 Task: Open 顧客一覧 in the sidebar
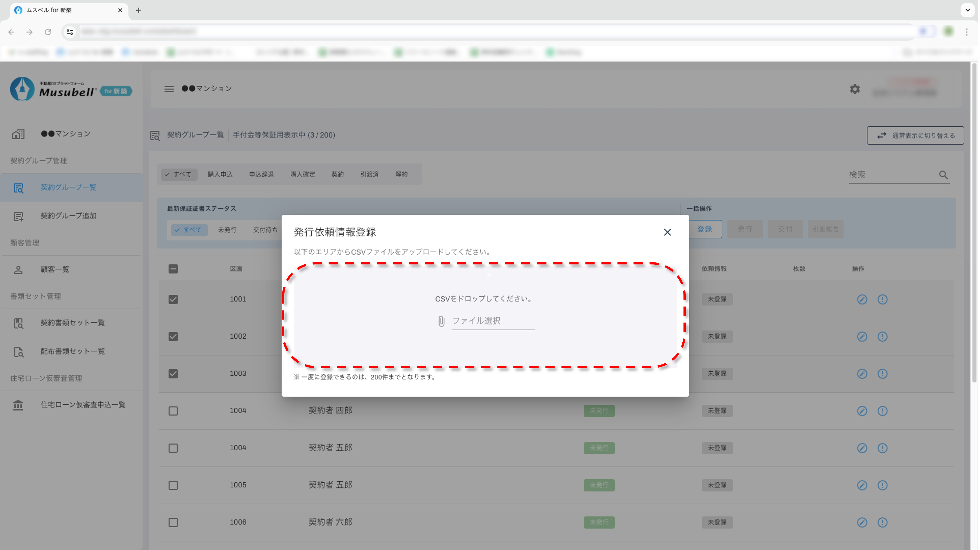[55, 270]
